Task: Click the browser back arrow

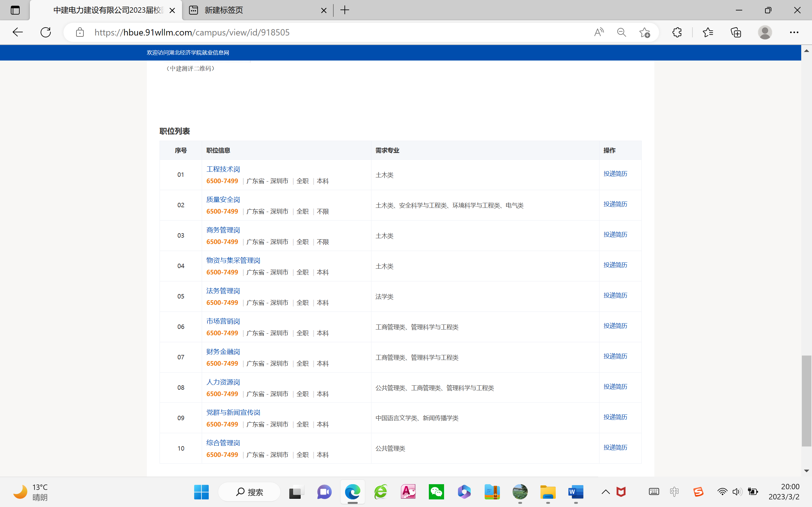Action: [17, 32]
